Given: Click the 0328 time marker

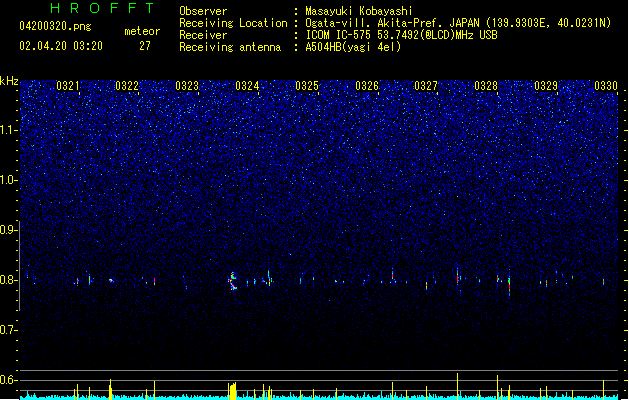Looking at the screenshot, I should click(x=486, y=86).
